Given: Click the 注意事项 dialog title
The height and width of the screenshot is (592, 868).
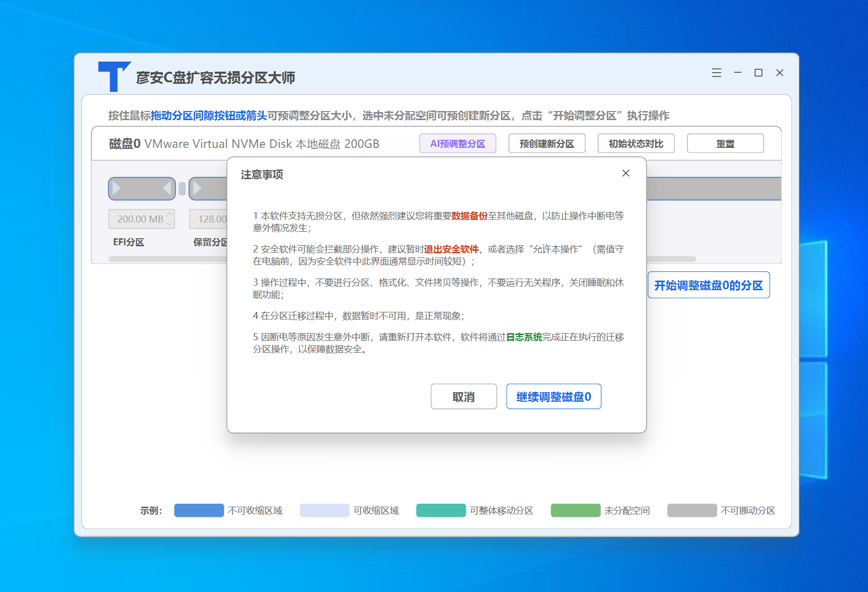Looking at the screenshot, I should [262, 175].
